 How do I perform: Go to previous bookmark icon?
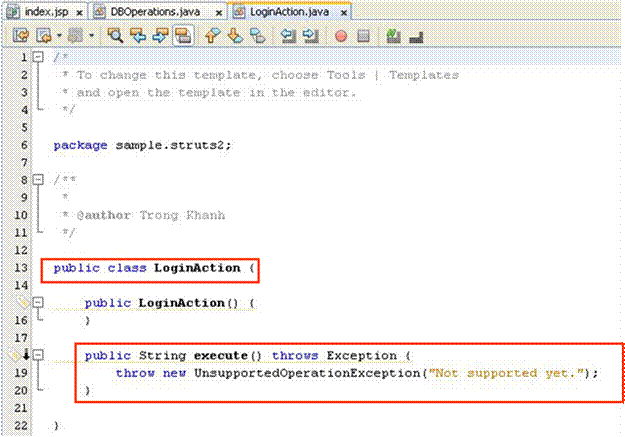click(x=212, y=36)
